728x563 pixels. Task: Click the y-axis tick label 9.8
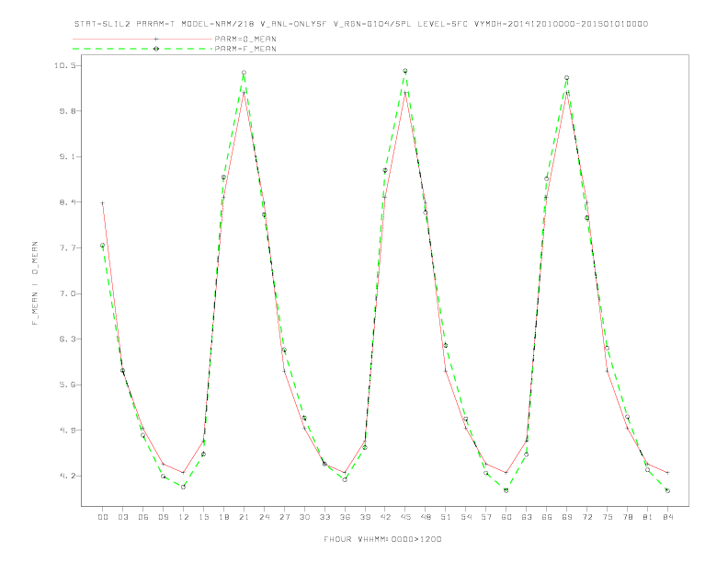[x=67, y=111]
